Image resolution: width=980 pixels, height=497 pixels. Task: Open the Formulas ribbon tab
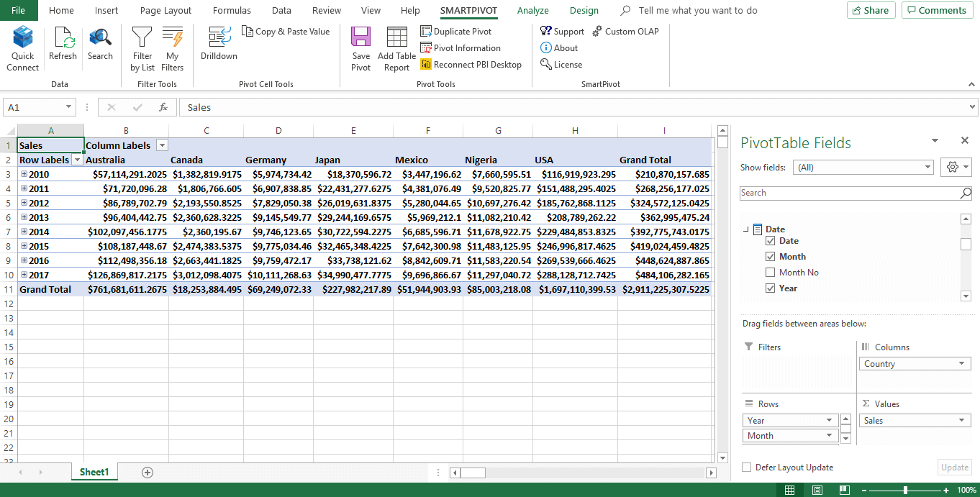232,10
